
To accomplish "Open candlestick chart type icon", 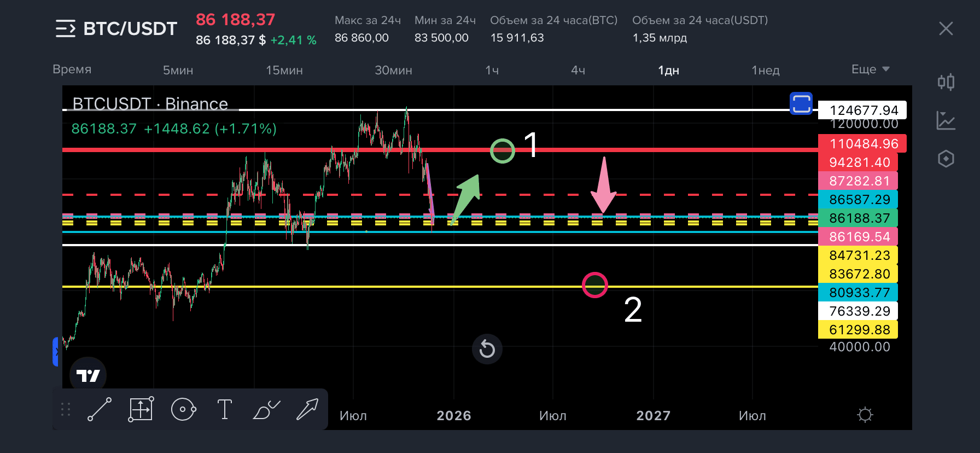I will (946, 82).
